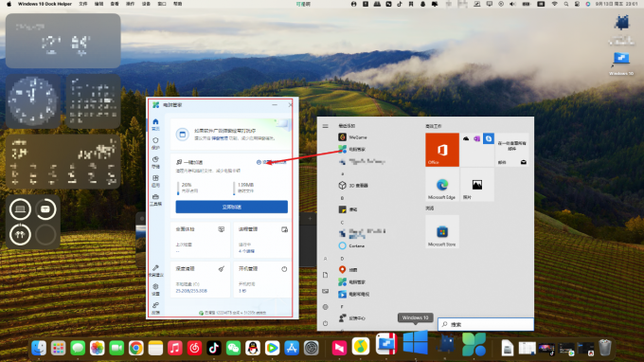Open the 开机管理 startup management card
Viewport: 644px width, 362px height.
263,280
